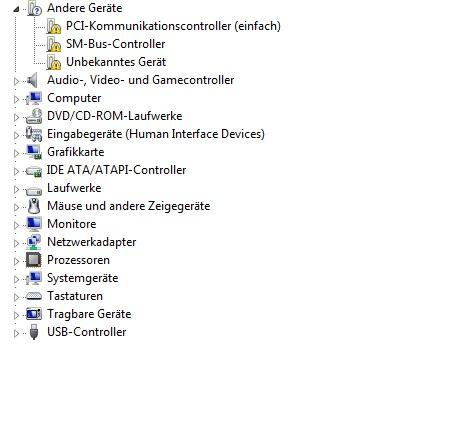Screen dimensions: 475x437
Task: Click the Andere Geräte category icon
Action: (x=34, y=8)
